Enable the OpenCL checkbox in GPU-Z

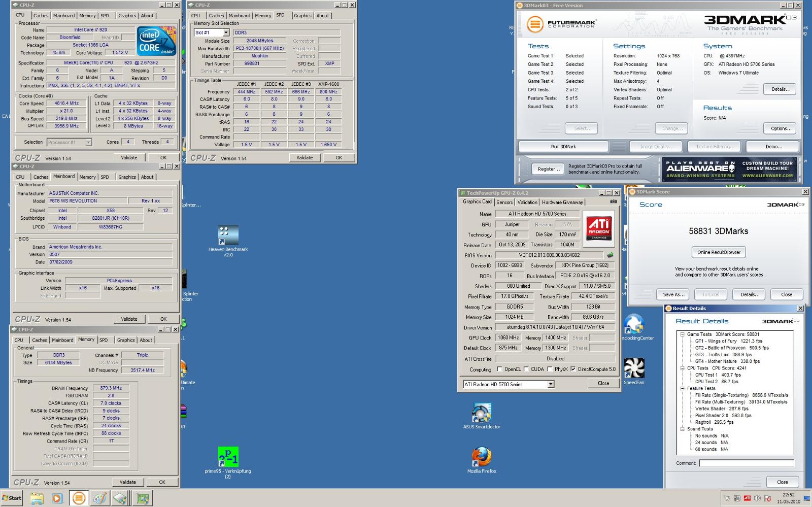(x=499, y=369)
